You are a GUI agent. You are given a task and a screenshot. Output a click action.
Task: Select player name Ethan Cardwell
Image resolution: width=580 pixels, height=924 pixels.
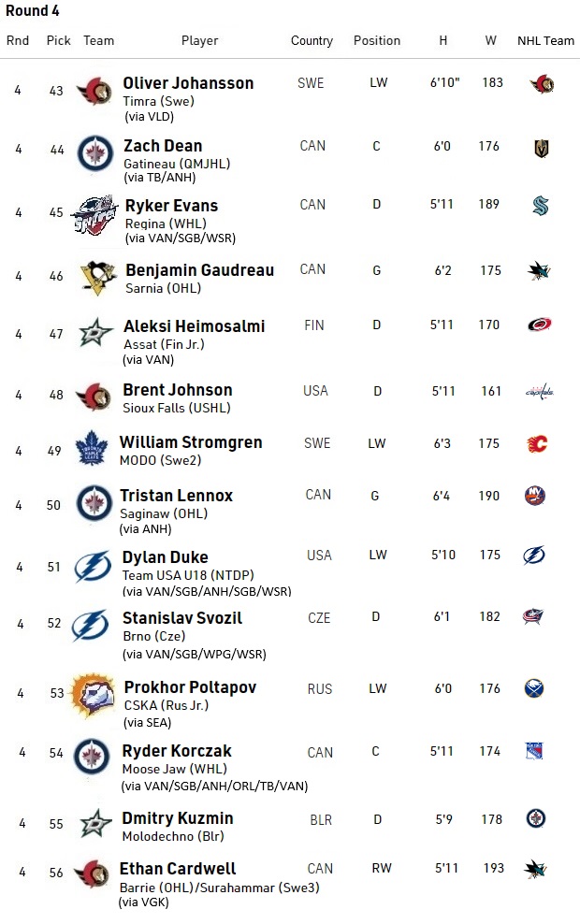click(x=178, y=869)
